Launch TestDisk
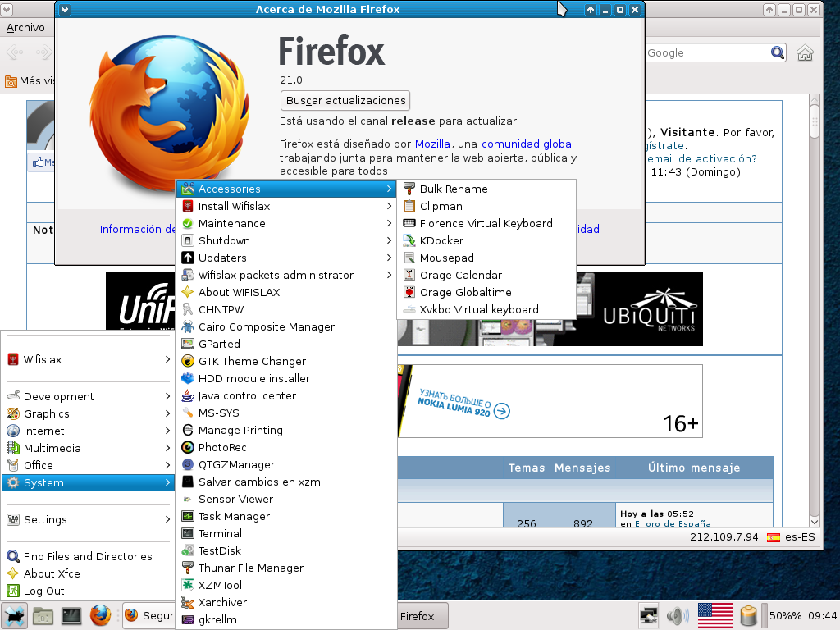Viewport: 840px width, 630px height. 286,550
